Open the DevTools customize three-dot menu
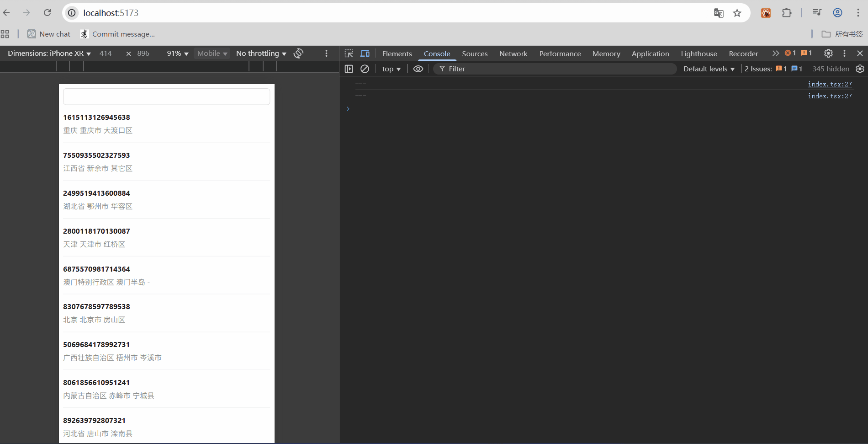This screenshot has height=444, width=868. [x=844, y=53]
